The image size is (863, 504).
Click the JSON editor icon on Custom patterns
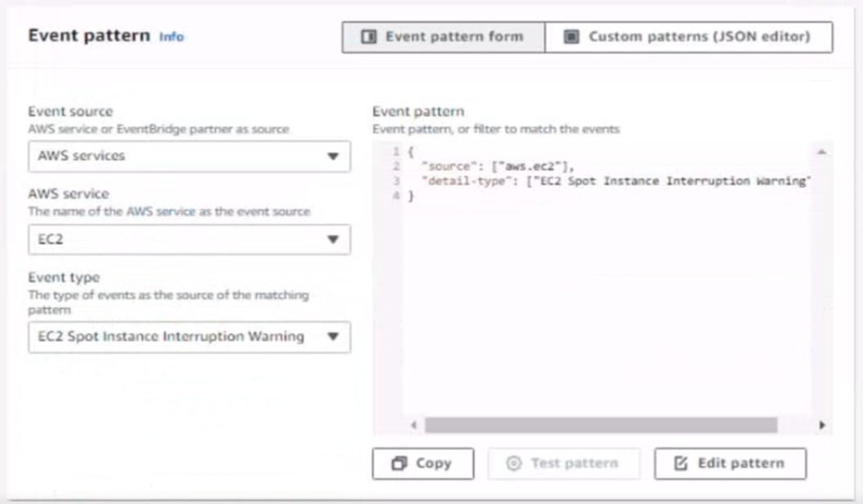(572, 37)
